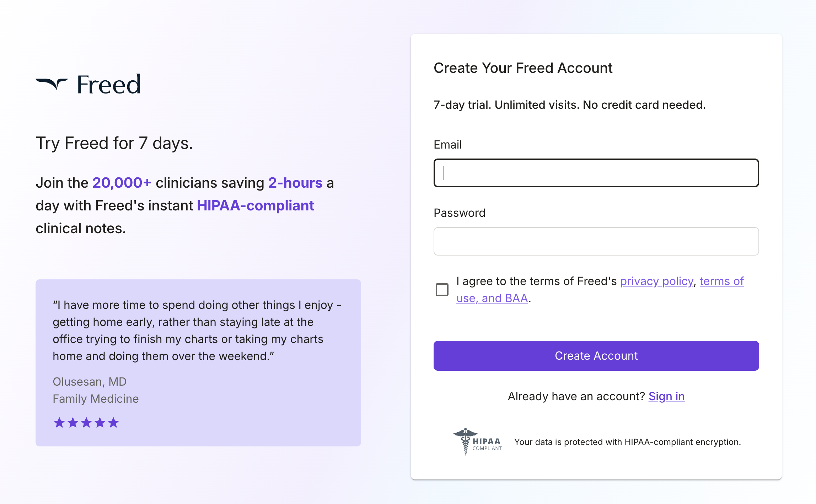816x504 pixels.
Task: Open the Sign in page
Action: point(666,396)
